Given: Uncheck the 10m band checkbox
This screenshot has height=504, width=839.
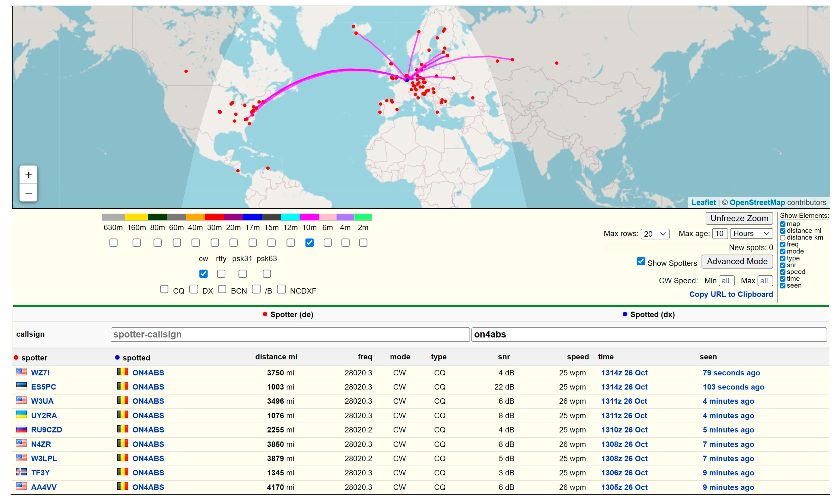Looking at the screenshot, I should tap(309, 242).
